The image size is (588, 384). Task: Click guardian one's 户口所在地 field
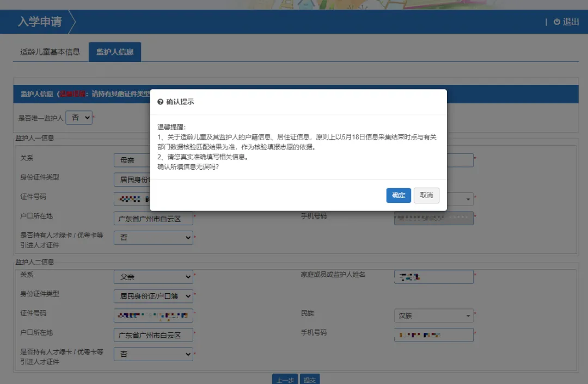[x=153, y=219]
